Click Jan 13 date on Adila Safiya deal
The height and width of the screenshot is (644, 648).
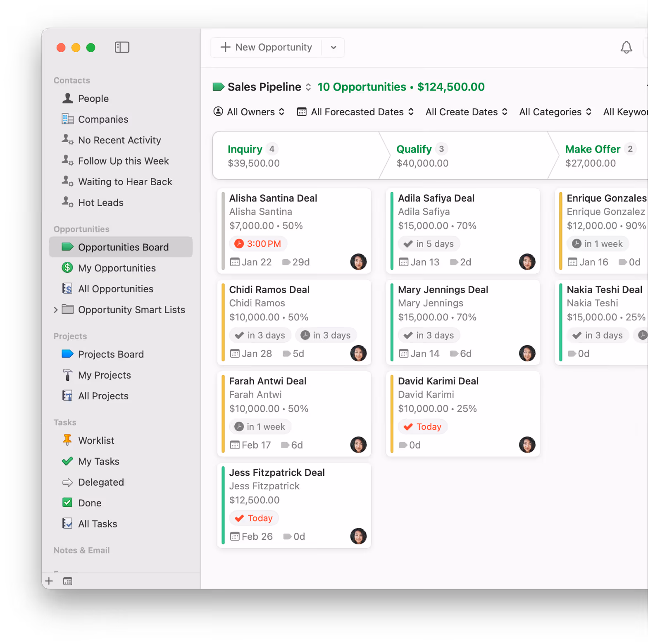pyautogui.click(x=419, y=262)
